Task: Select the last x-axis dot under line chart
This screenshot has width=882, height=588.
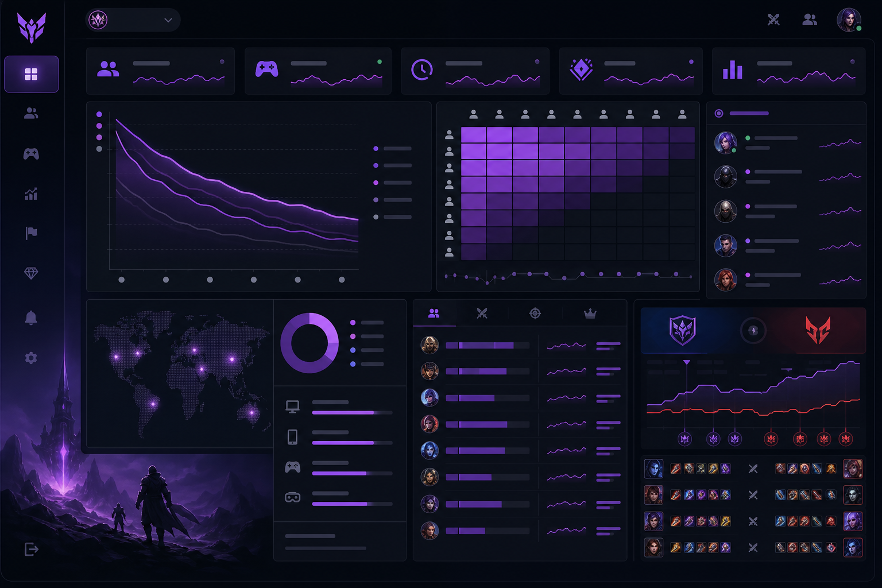Action: click(342, 280)
